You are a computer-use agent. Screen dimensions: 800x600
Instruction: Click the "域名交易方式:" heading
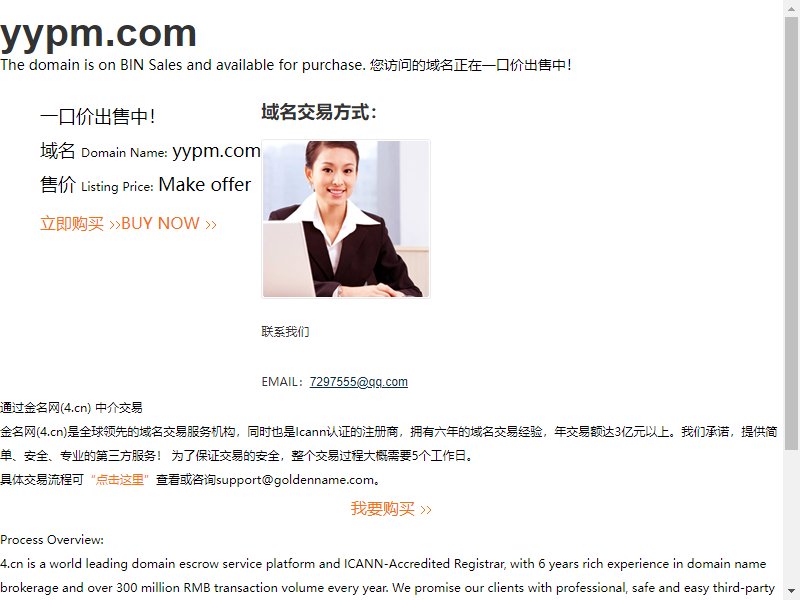[x=319, y=112]
